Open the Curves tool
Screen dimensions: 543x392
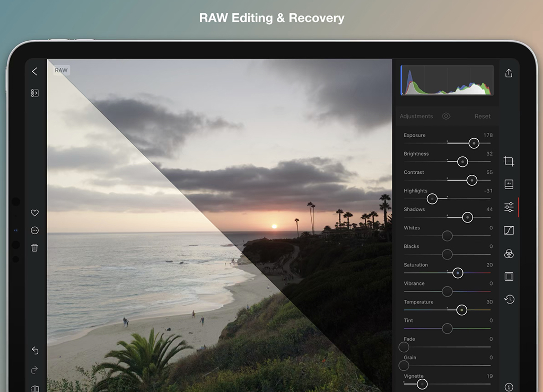tap(509, 230)
